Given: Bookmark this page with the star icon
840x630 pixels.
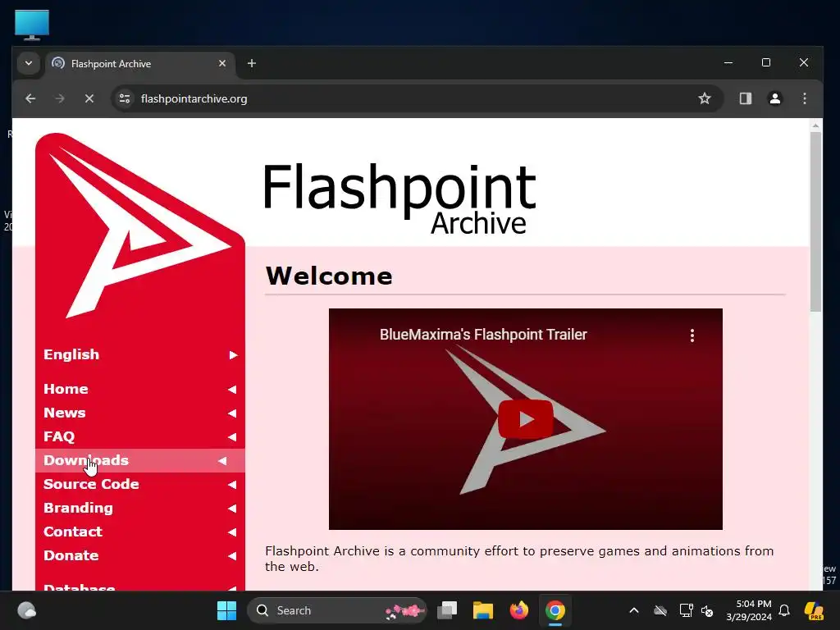Looking at the screenshot, I should tap(705, 98).
